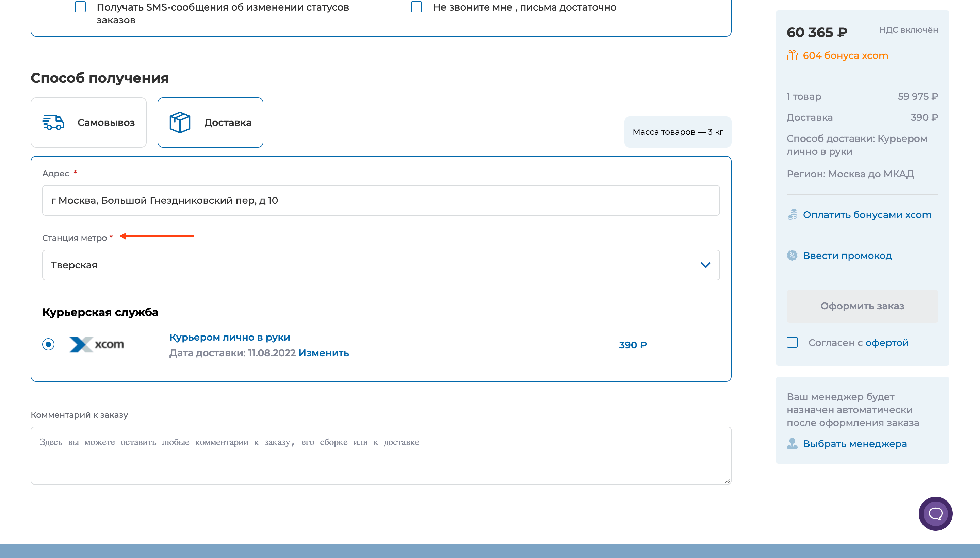Screen dimensions: 980x558
Task: Click '604 бонуса xcom' text
Action: (845, 55)
